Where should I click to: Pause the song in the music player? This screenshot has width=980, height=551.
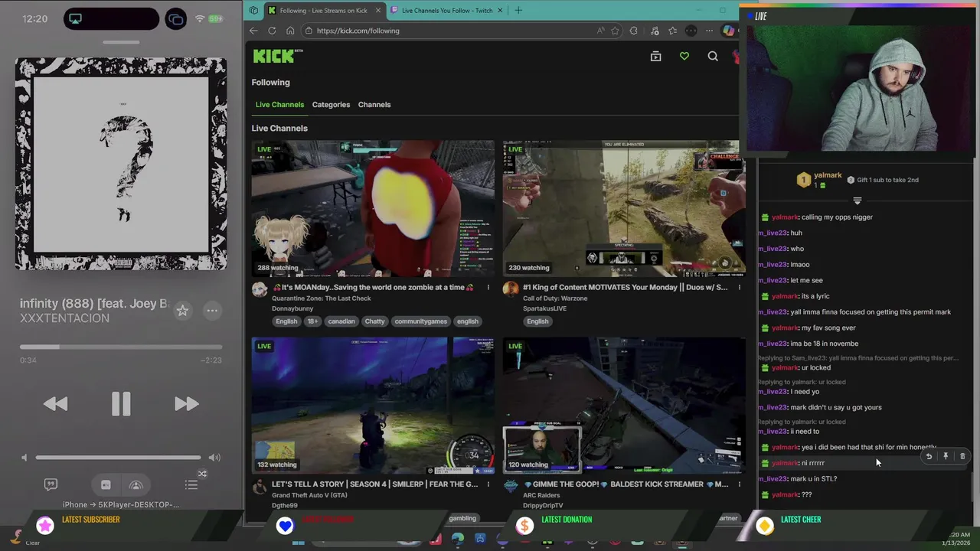tap(121, 403)
